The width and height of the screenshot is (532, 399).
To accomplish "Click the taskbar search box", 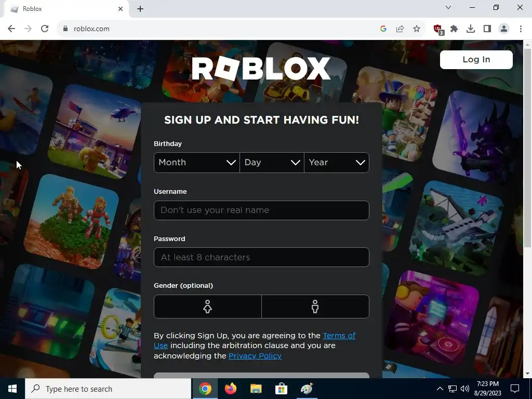I will pos(108,389).
